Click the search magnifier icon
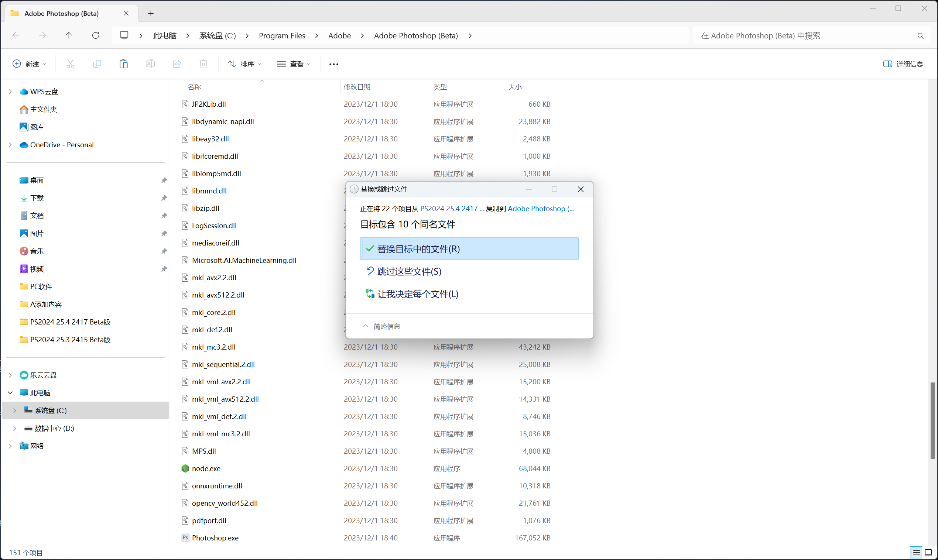 920,36
